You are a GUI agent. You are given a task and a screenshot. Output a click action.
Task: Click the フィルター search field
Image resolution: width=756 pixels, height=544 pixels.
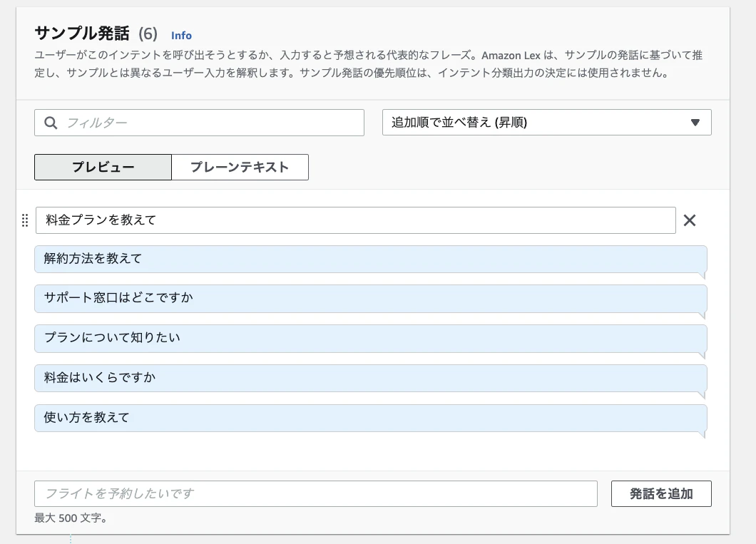pyautogui.click(x=199, y=123)
